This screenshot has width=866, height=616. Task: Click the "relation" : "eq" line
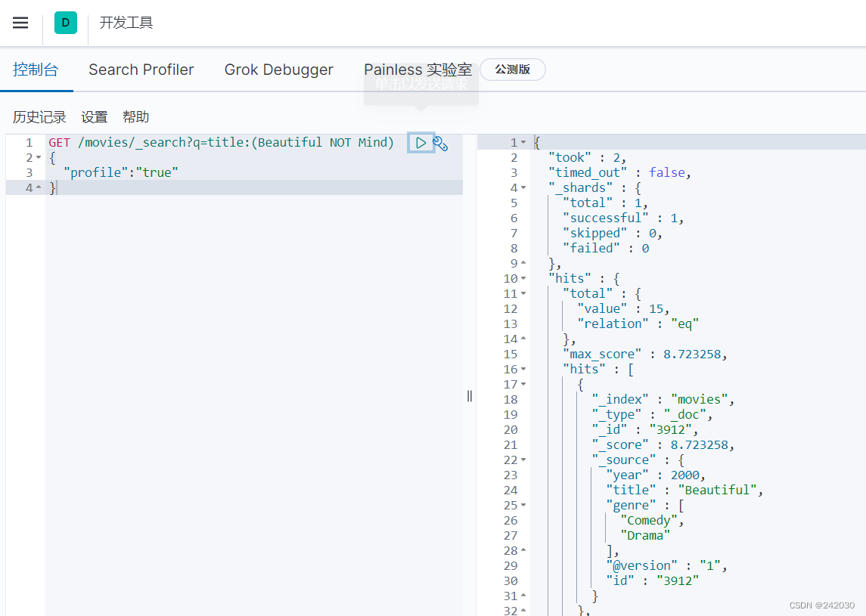(x=638, y=324)
